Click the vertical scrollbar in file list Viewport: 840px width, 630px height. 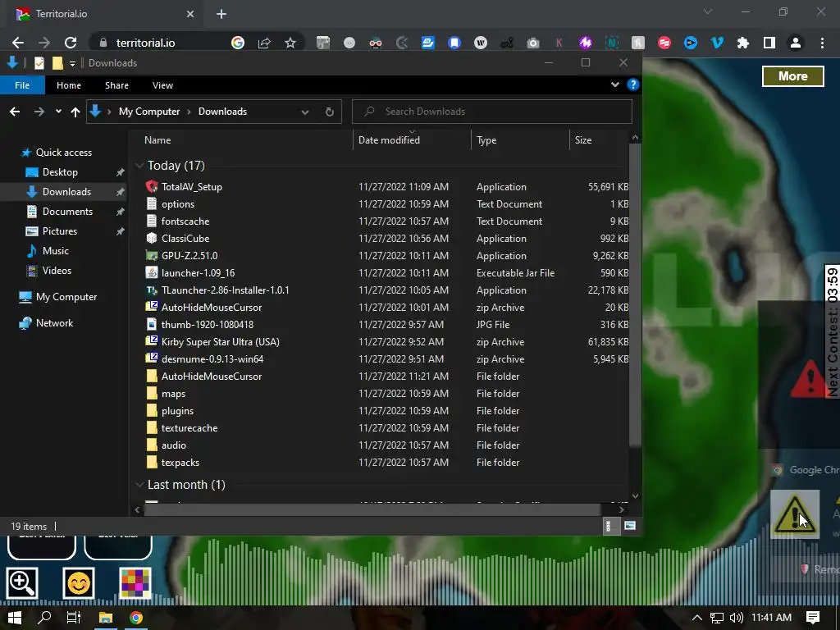point(635,294)
